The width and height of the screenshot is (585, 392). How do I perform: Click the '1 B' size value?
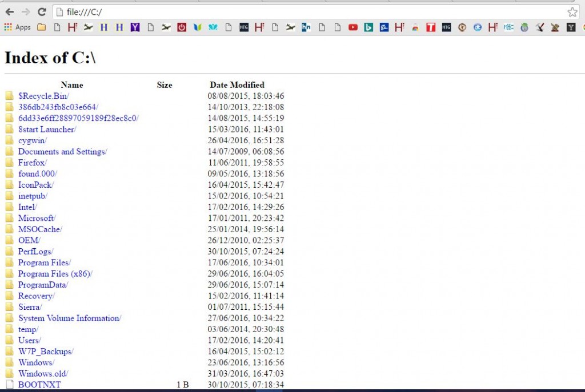[x=182, y=385]
